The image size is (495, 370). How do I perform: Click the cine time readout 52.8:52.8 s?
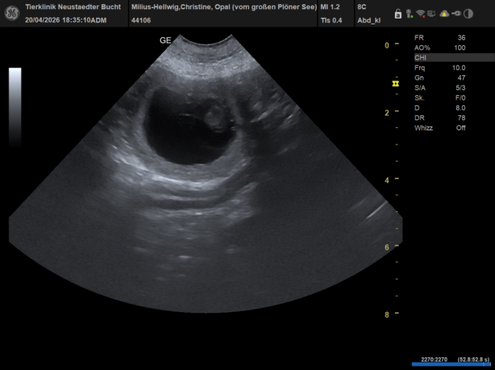click(x=474, y=359)
